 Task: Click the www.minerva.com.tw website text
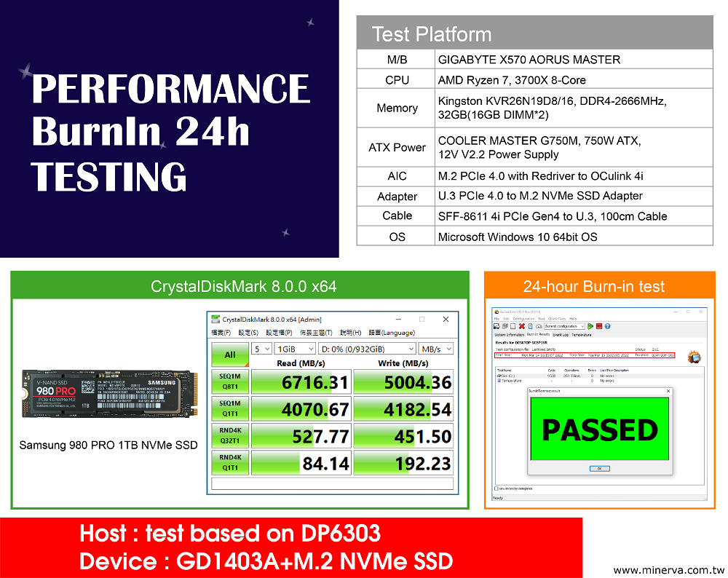668,570
